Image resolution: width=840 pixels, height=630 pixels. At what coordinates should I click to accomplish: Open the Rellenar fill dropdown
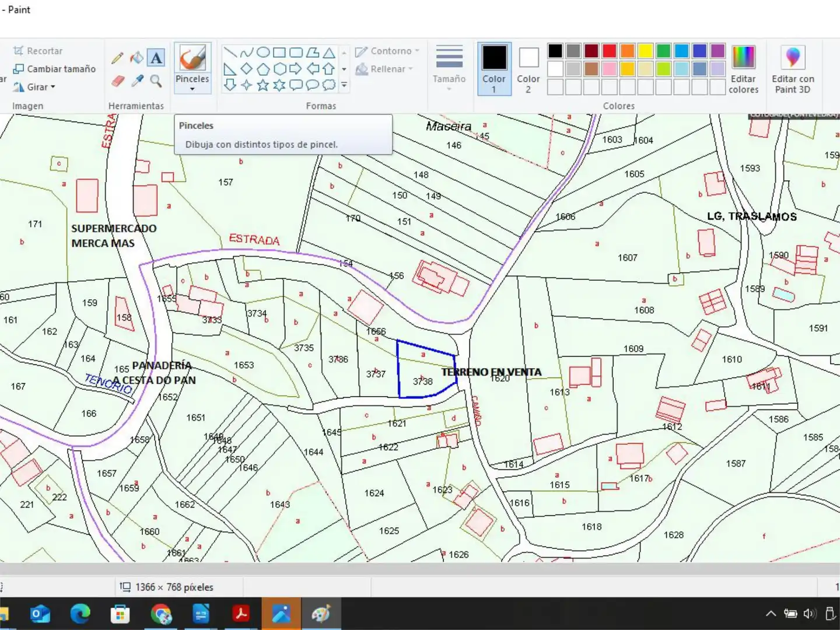tap(384, 69)
